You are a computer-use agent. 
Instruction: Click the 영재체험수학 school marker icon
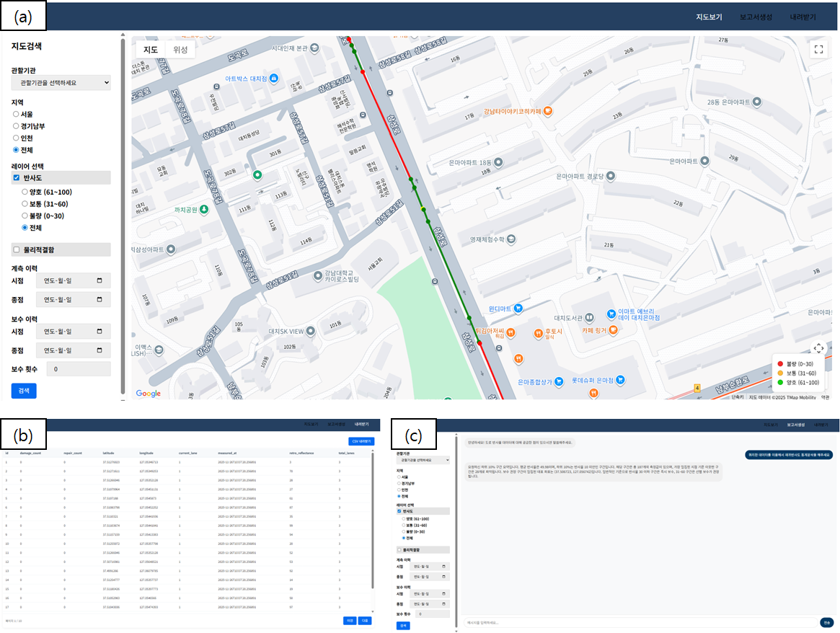click(510, 239)
